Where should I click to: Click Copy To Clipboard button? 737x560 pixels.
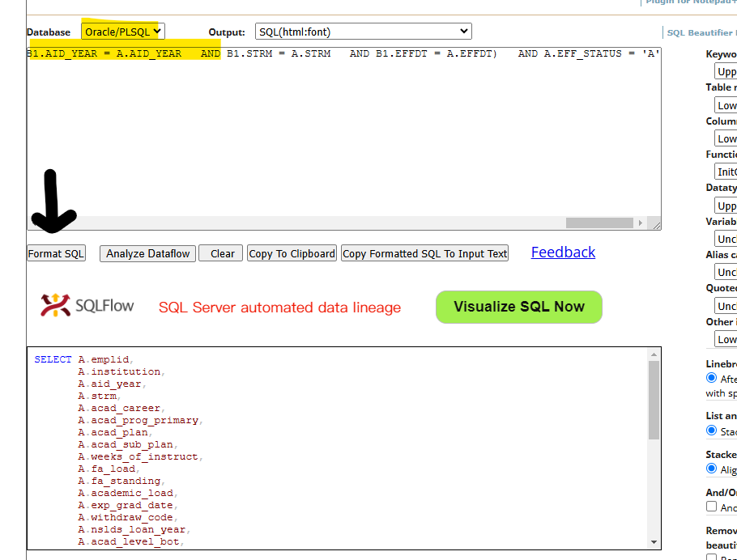pyautogui.click(x=292, y=253)
